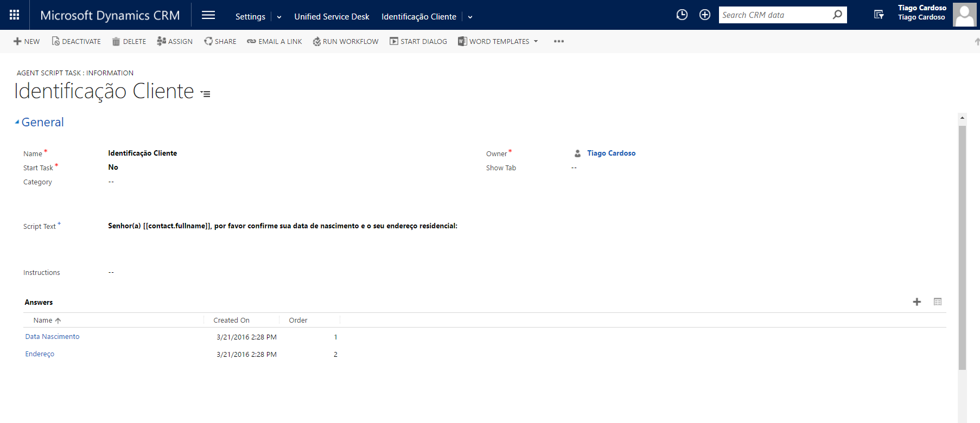Show more commands ellipsis menu
Viewport: 980px width, 423px height.
(x=559, y=42)
